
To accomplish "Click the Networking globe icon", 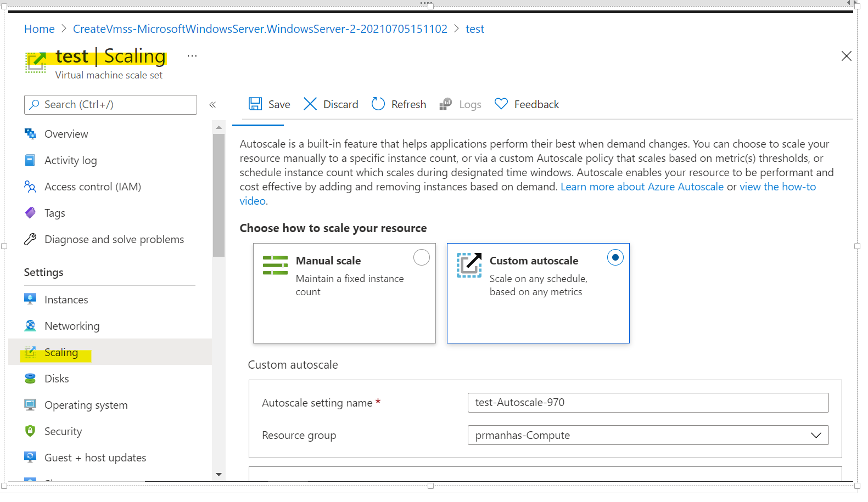I will pyautogui.click(x=30, y=325).
